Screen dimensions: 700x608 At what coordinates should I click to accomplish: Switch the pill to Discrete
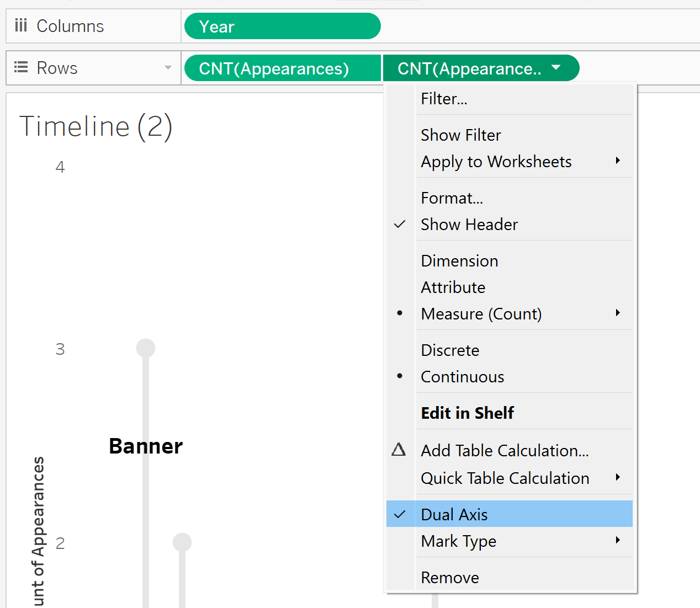pos(450,350)
